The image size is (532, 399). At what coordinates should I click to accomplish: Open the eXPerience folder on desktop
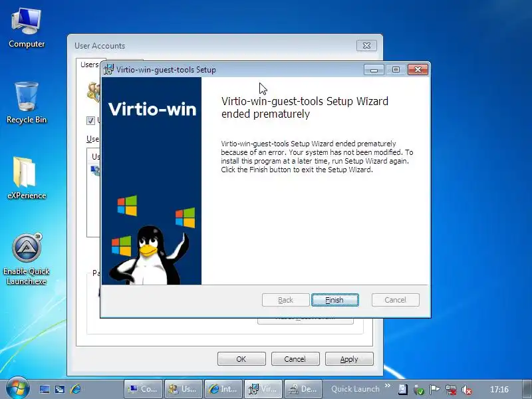[27, 178]
